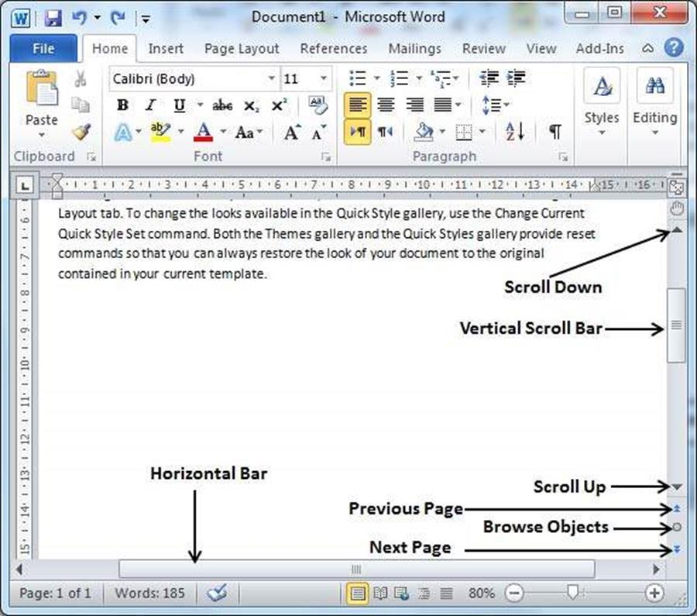This screenshot has width=697, height=616.
Task: Switch to Web Layout view
Action: [x=402, y=594]
